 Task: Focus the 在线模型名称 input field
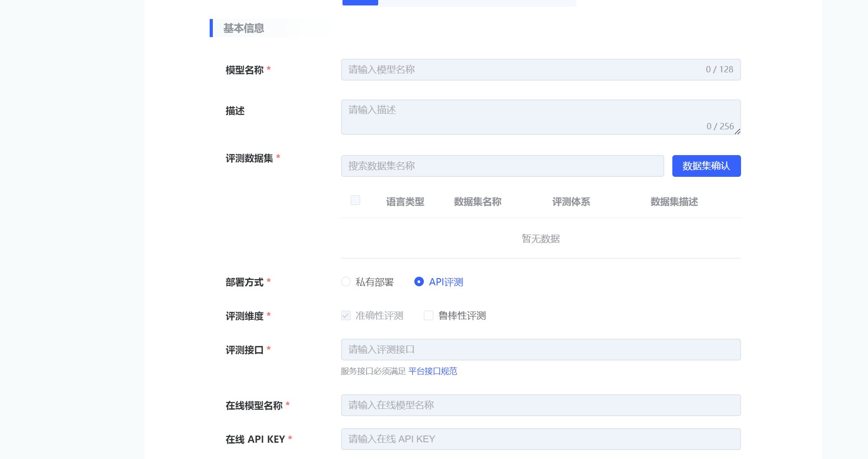tap(540, 405)
